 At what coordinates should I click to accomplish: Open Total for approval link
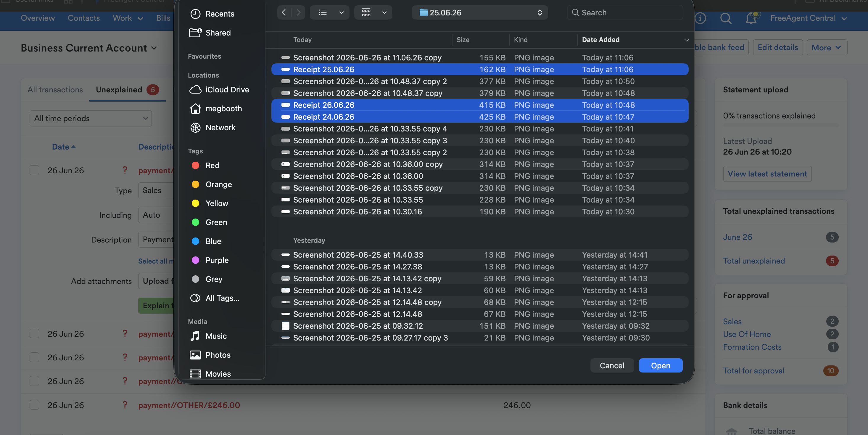point(753,370)
